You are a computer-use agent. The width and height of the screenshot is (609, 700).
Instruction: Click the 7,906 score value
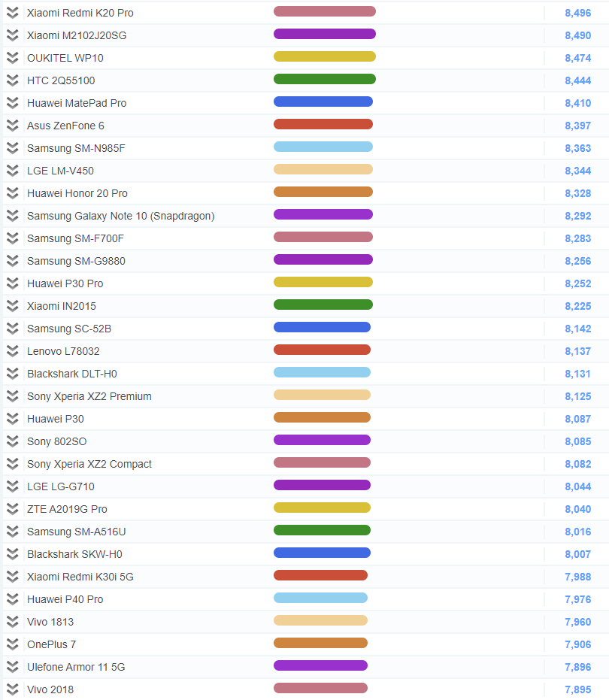point(577,644)
